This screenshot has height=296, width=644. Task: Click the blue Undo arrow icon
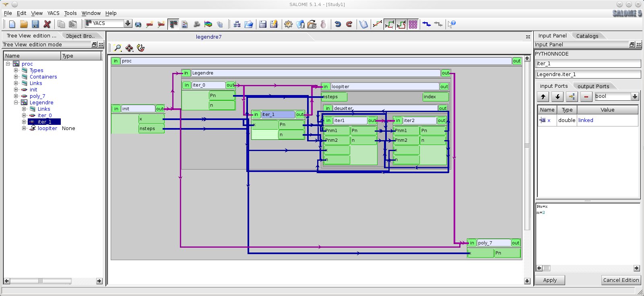[x=338, y=24]
